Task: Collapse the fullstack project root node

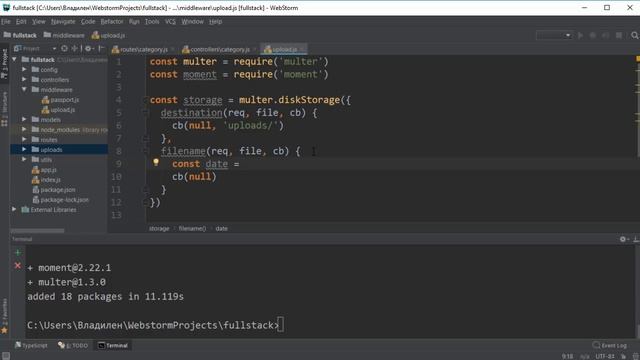Action: (x=14, y=60)
